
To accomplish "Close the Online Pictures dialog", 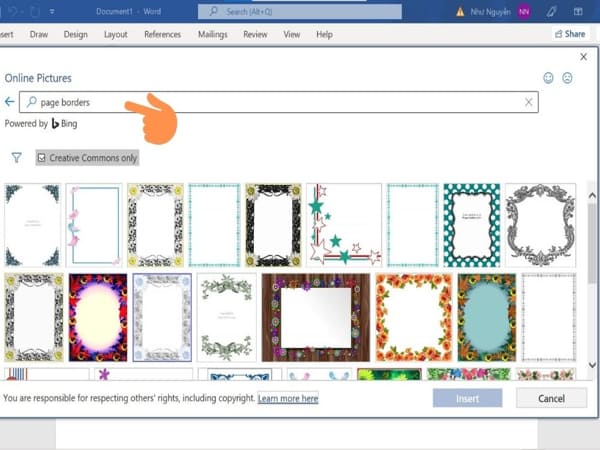I will 584,57.
